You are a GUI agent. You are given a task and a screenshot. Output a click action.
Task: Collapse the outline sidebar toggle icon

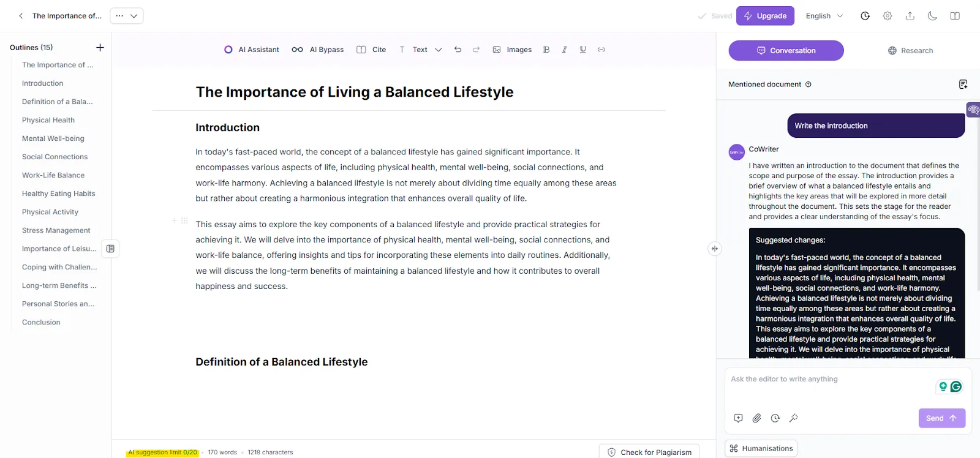coord(110,249)
